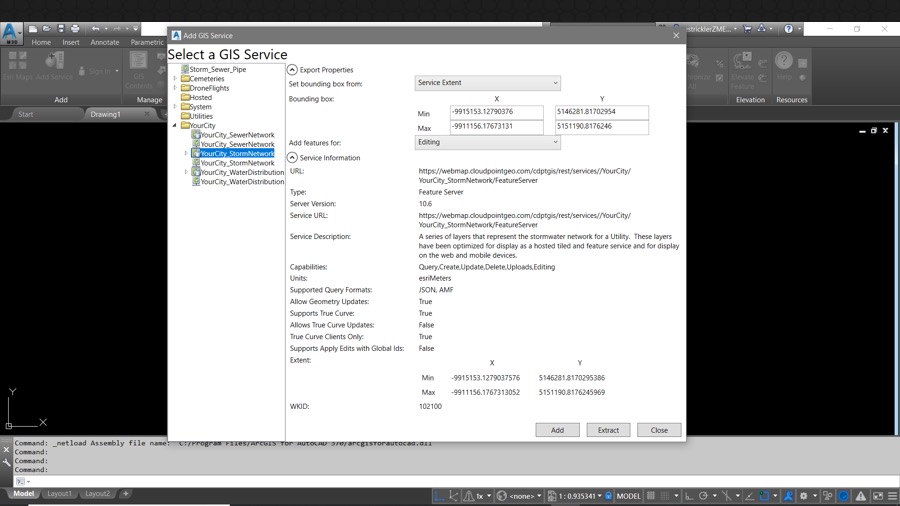
Task: Toggle the MODEL space button in status bar
Action: click(x=629, y=496)
